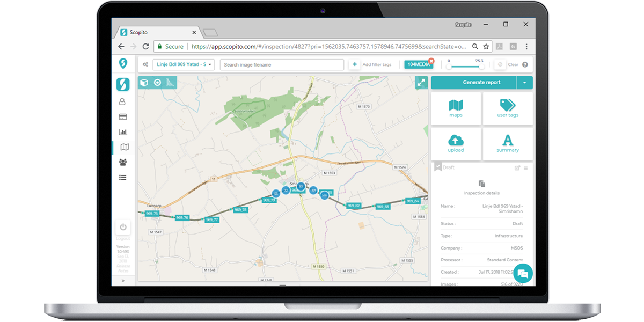Select the 969_75 map marker
This screenshot has height=322, width=644.
coord(152,214)
